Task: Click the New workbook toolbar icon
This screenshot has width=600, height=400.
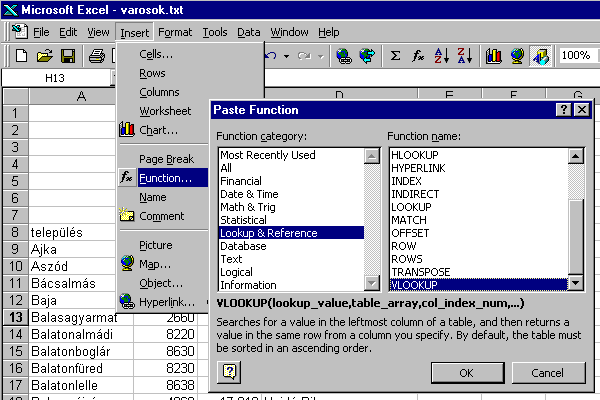Action: pyautogui.click(x=21, y=56)
